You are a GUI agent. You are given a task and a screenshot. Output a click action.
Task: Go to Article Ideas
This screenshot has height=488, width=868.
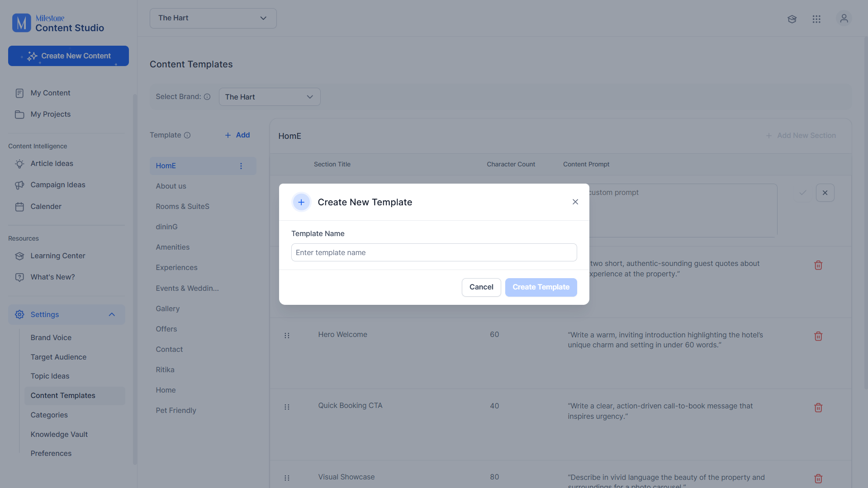tap(52, 164)
